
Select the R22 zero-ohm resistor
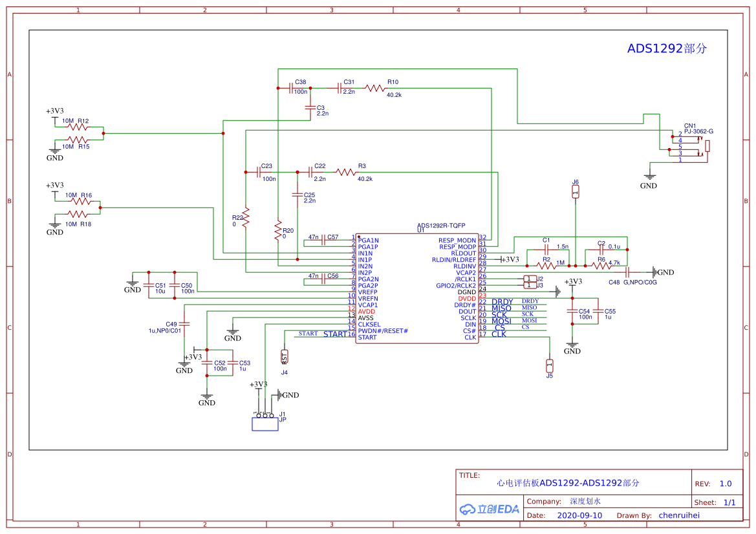246,218
